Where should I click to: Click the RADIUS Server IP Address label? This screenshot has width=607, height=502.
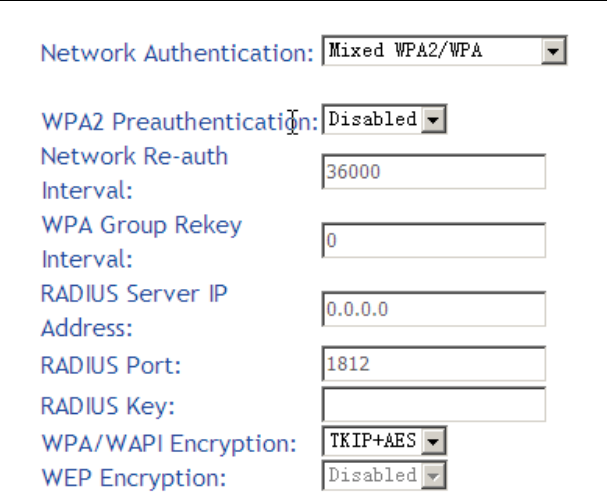134,310
